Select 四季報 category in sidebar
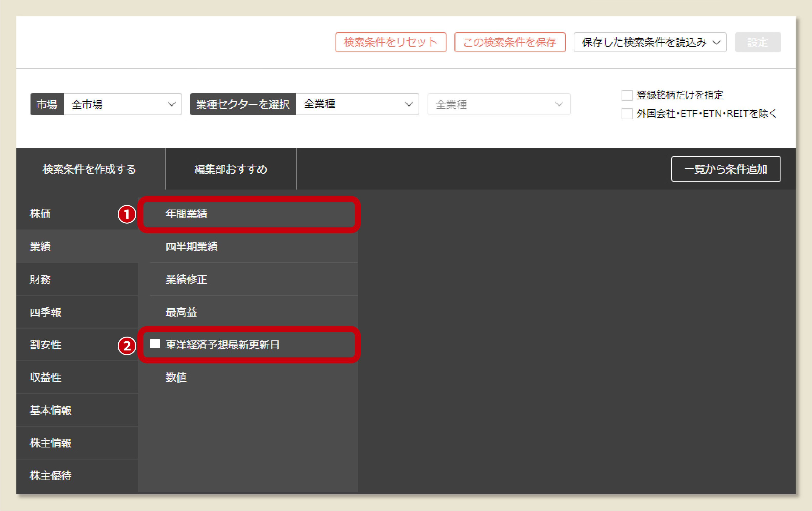 77,312
